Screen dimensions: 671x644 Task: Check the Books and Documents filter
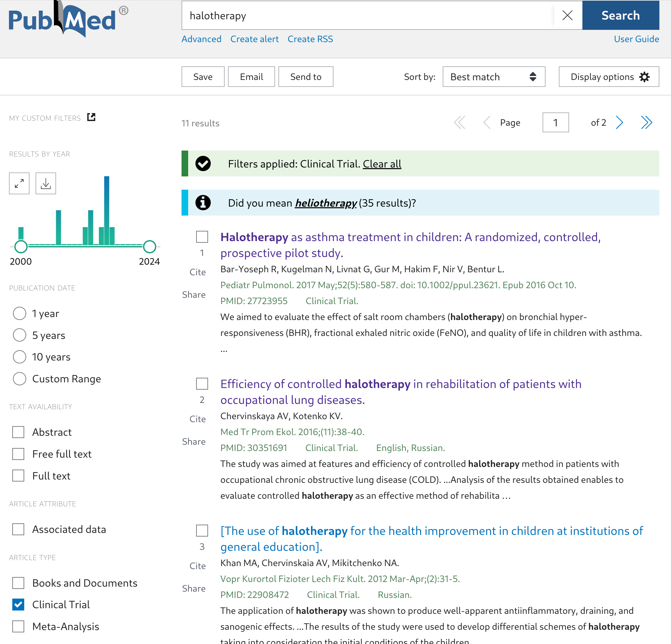(18, 583)
